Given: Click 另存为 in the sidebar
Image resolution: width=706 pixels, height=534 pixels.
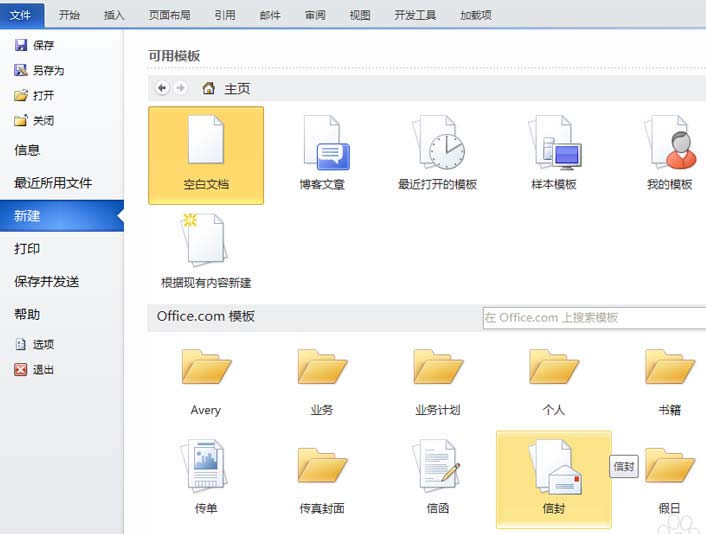Looking at the screenshot, I should pos(48,71).
